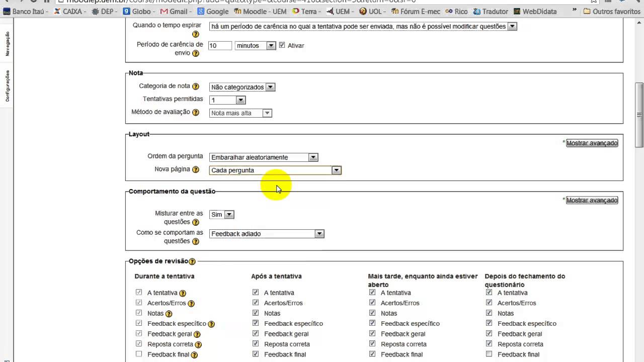Open help icon next to 'Feedback geral' under Durante
The width and height of the screenshot is (644, 362).
[x=197, y=334]
